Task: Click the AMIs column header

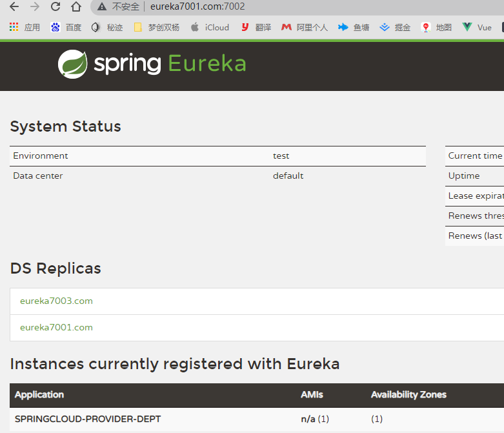Action: [312, 395]
